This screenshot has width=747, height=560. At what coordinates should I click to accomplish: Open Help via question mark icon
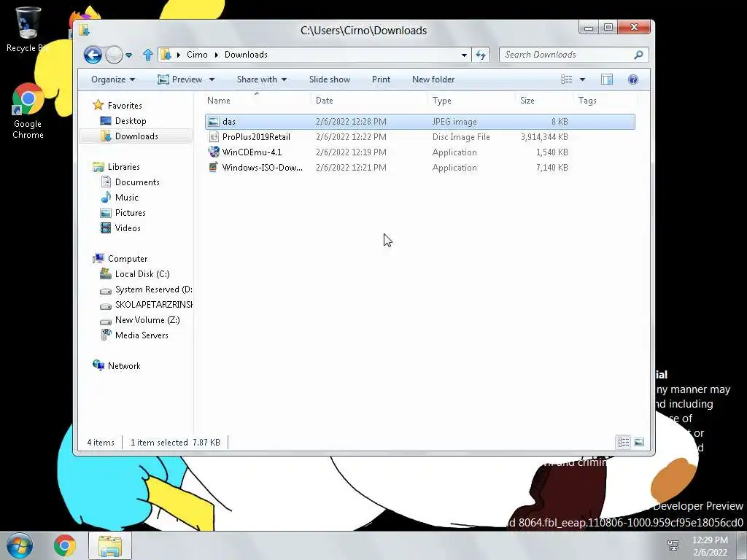(633, 79)
